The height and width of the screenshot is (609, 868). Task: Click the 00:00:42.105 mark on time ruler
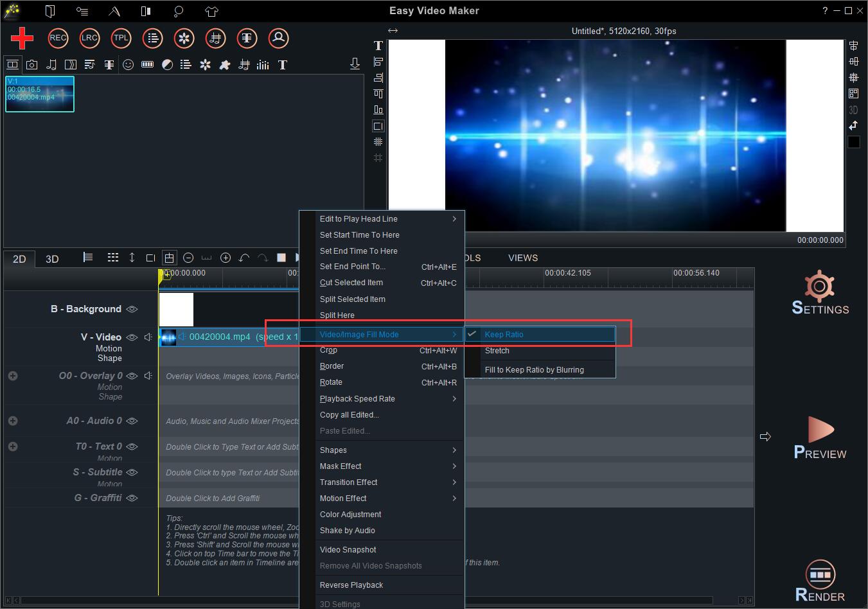pyautogui.click(x=567, y=273)
